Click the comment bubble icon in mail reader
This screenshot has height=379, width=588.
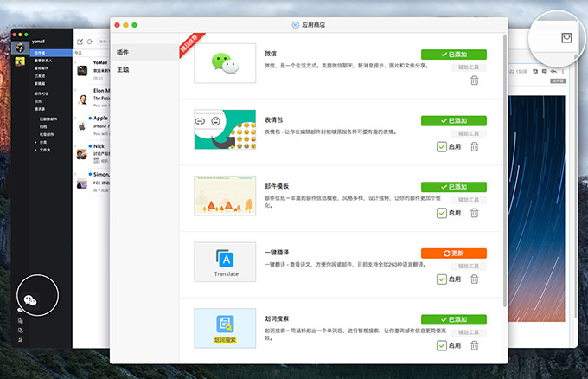click(545, 71)
